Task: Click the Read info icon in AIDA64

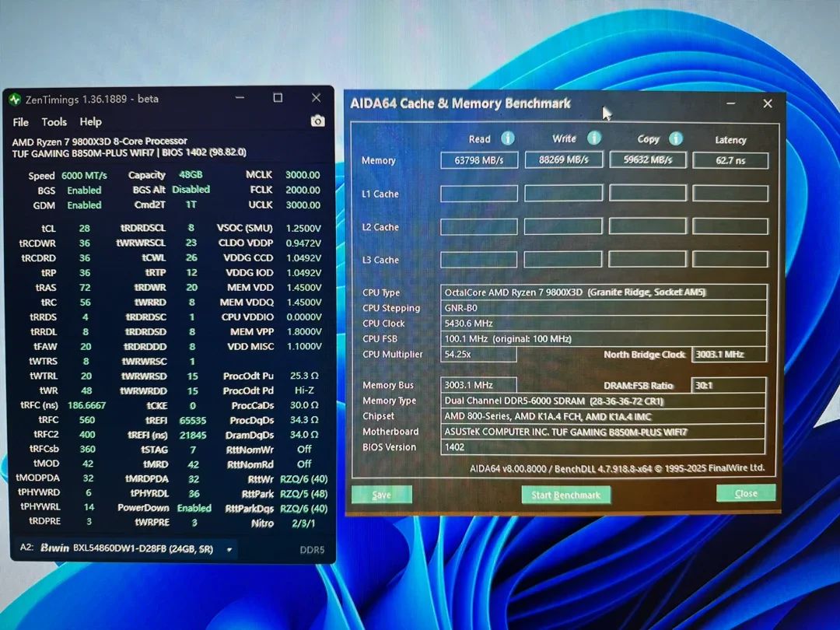Action: click(x=507, y=138)
